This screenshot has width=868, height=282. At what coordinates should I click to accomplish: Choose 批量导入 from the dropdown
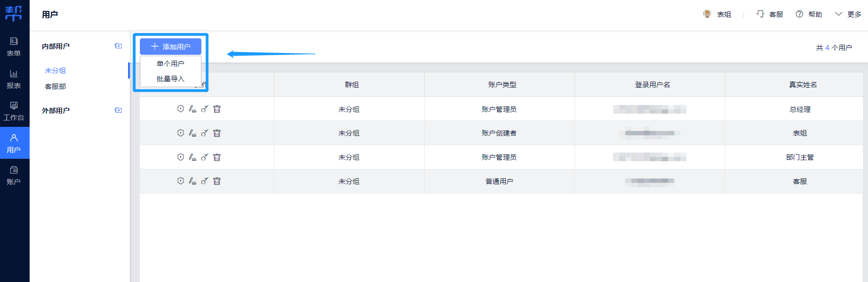[x=170, y=79]
